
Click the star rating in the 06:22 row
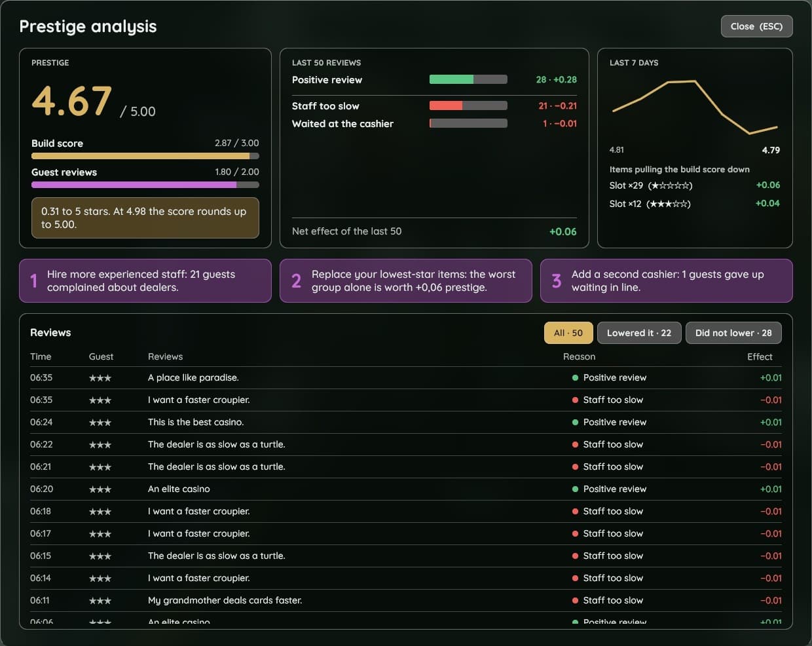click(100, 444)
